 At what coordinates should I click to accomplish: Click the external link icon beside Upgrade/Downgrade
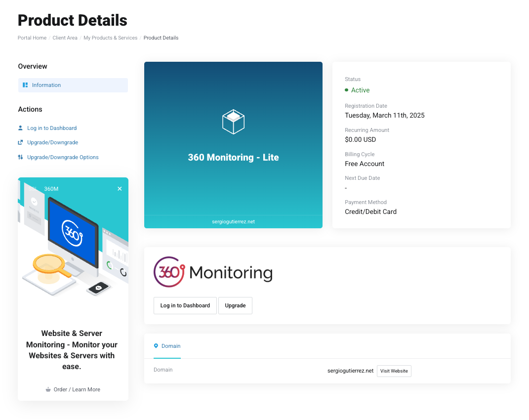[x=20, y=142]
